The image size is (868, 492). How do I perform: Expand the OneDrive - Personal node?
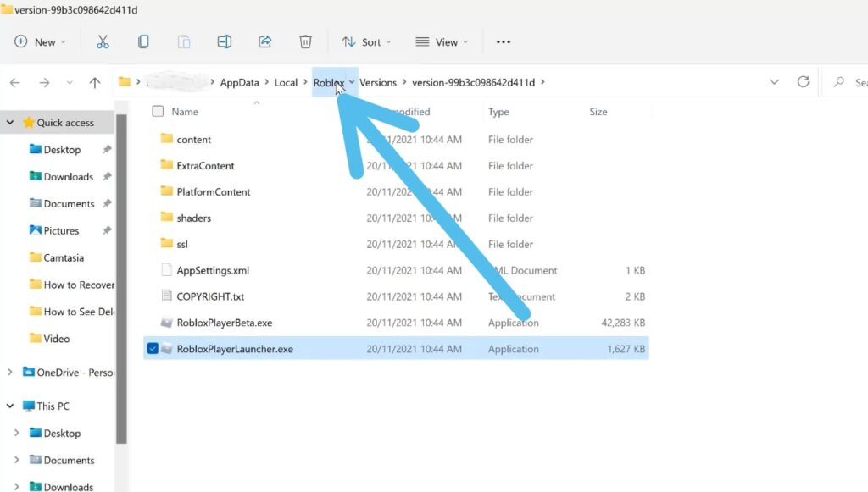pos(10,372)
